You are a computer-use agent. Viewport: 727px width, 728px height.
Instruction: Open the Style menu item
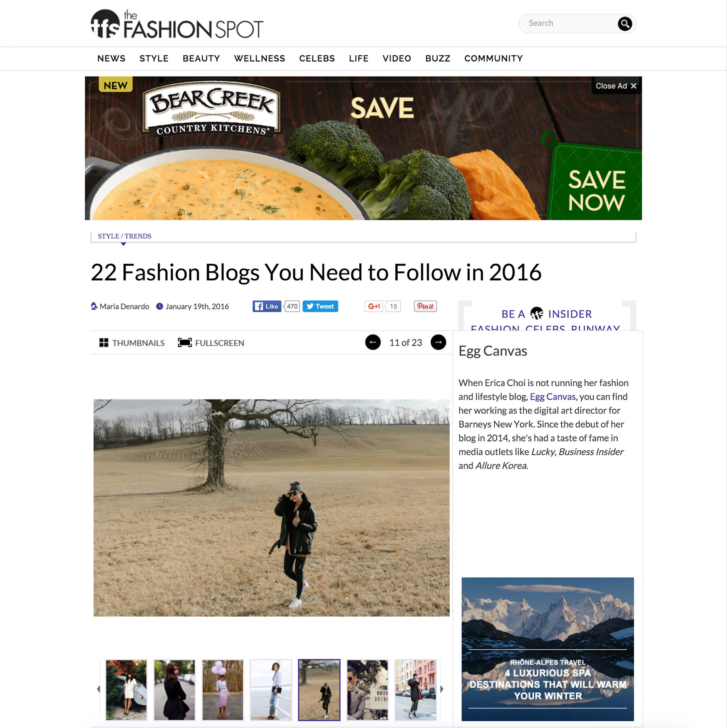coord(154,58)
